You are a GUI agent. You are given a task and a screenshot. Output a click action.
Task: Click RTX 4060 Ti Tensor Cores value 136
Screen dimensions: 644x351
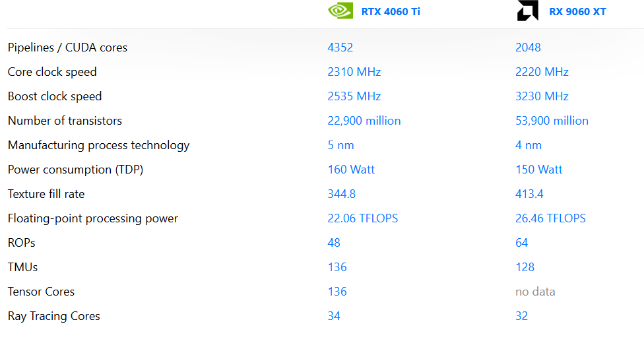tap(337, 292)
